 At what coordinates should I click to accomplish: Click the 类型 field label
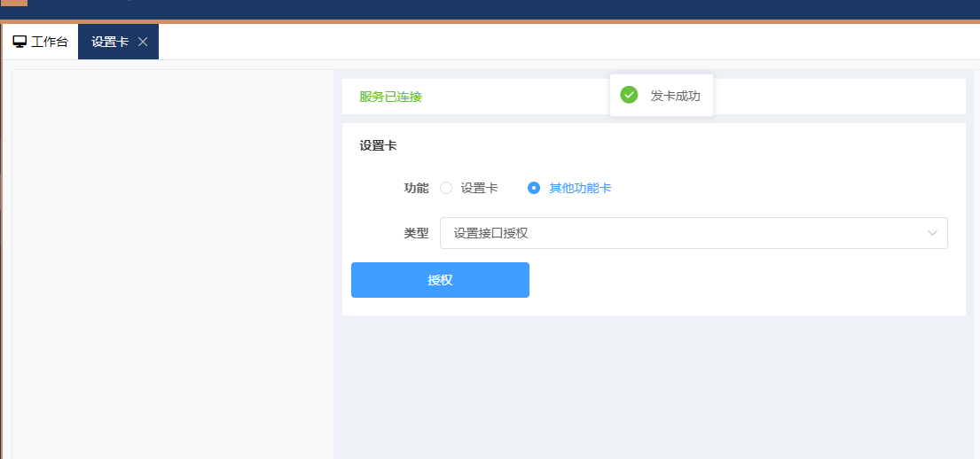416,233
